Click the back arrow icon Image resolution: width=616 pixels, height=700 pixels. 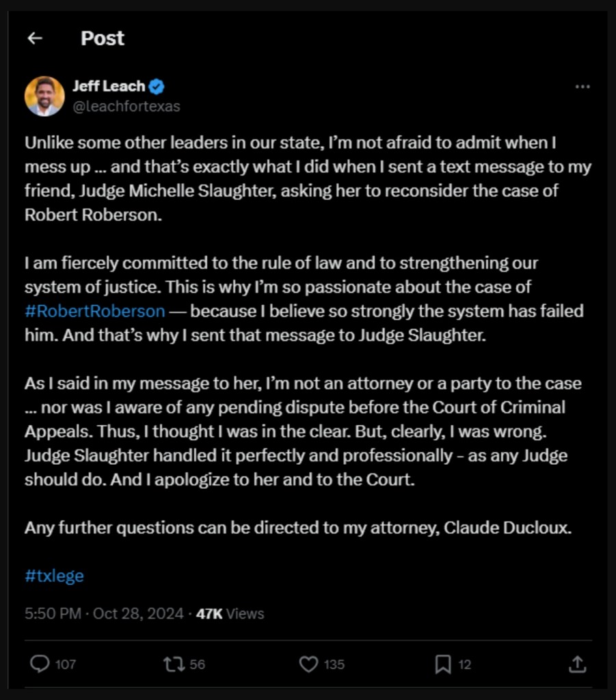35,38
